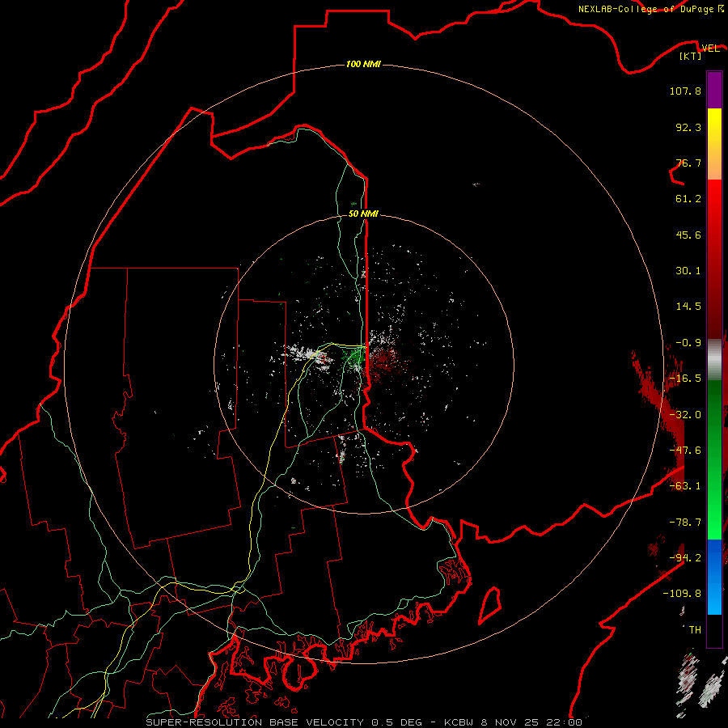This screenshot has width=728, height=728.
Task: Click the 50 NMI range ring label
Action: (x=363, y=214)
